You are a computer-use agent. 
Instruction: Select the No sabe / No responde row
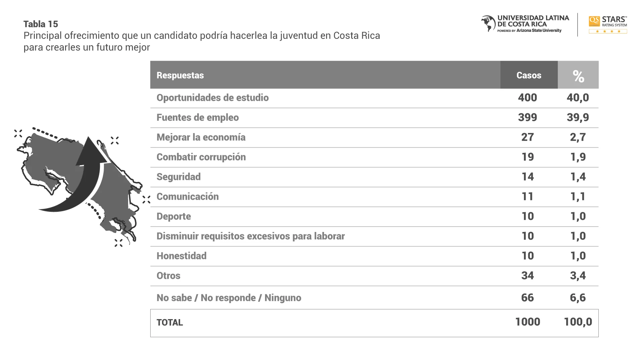pyautogui.click(x=229, y=298)
